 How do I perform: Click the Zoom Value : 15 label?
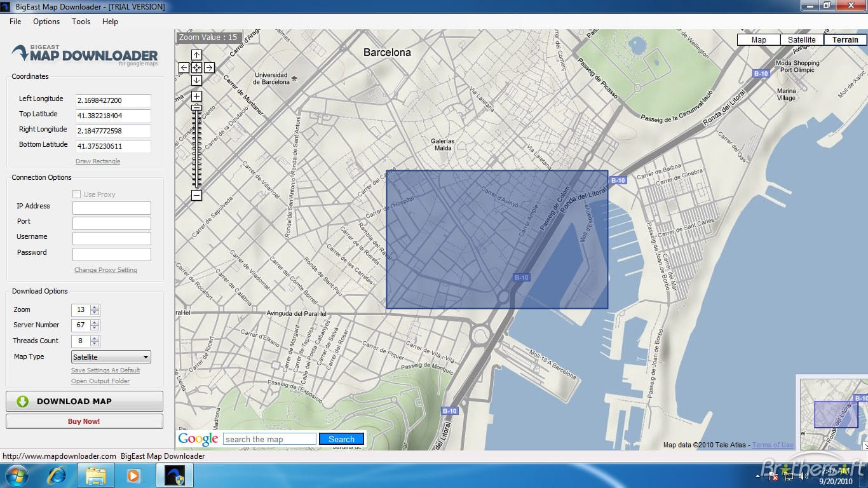[x=208, y=37]
